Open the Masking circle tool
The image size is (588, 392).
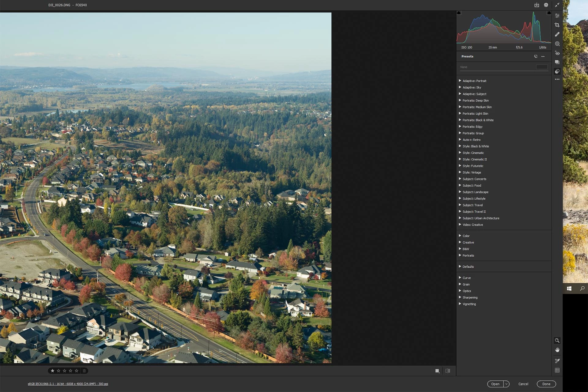(x=557, y=44)
